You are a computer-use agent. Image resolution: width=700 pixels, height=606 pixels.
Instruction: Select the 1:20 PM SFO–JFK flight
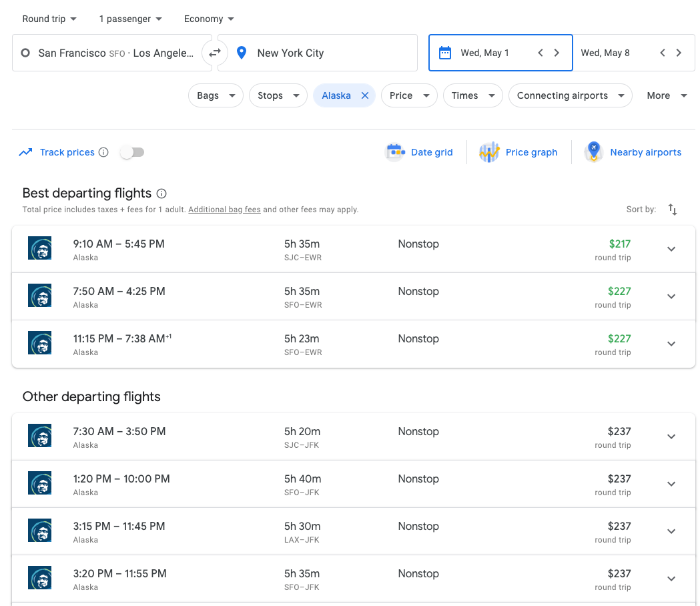[334, 484]
